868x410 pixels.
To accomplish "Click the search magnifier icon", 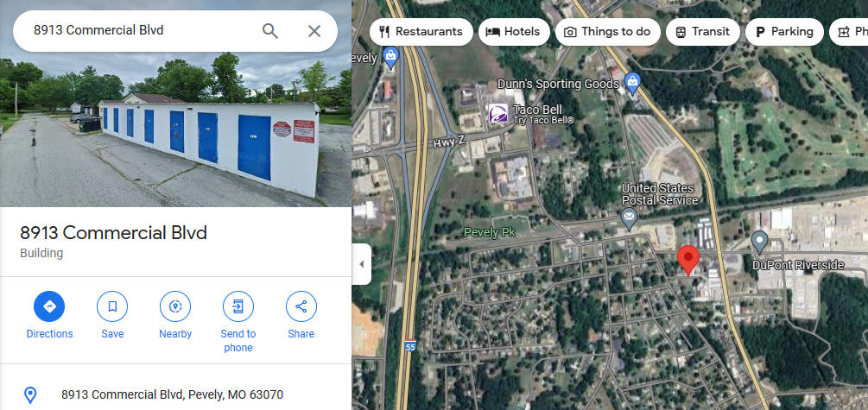I will pyautogui.click(x=270, y=31).
